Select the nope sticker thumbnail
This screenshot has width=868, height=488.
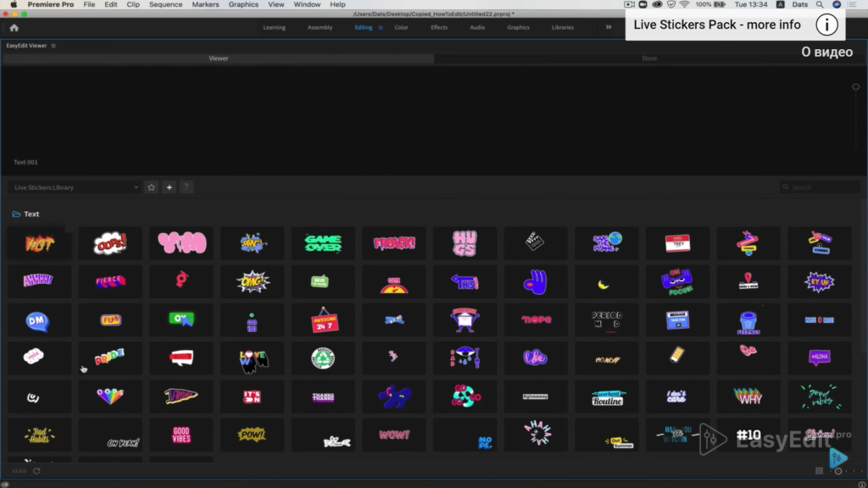point(536,320)
